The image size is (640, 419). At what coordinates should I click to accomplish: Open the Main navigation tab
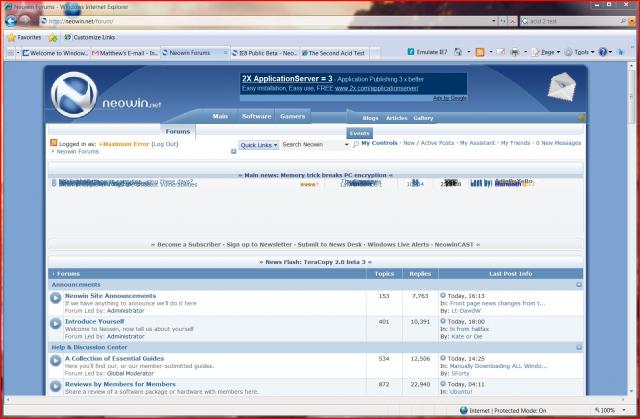pos(220,116)
